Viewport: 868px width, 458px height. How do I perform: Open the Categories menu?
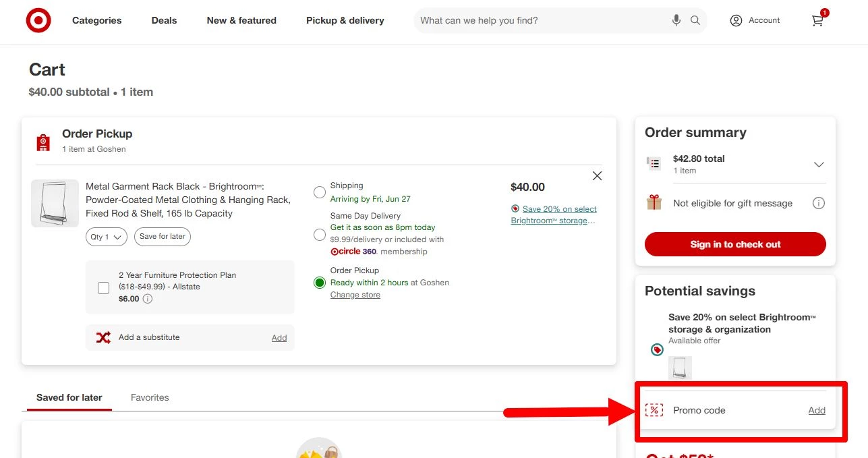[96, 20]
